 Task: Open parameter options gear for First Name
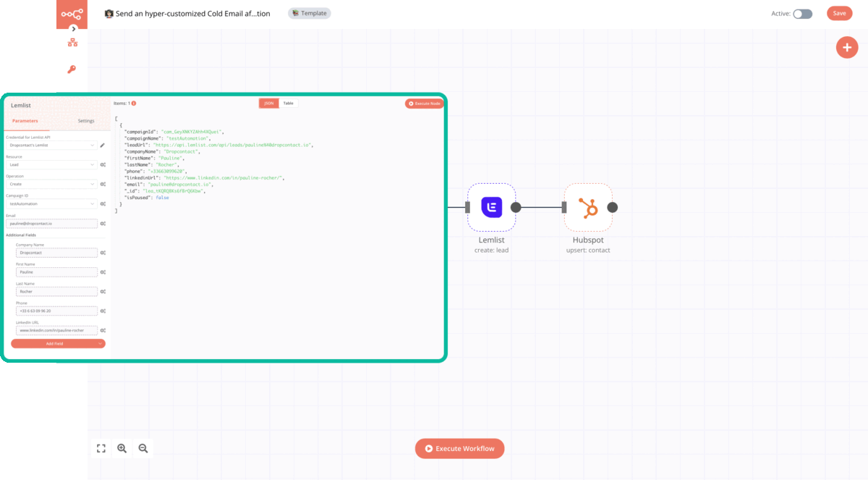point(103,272)
